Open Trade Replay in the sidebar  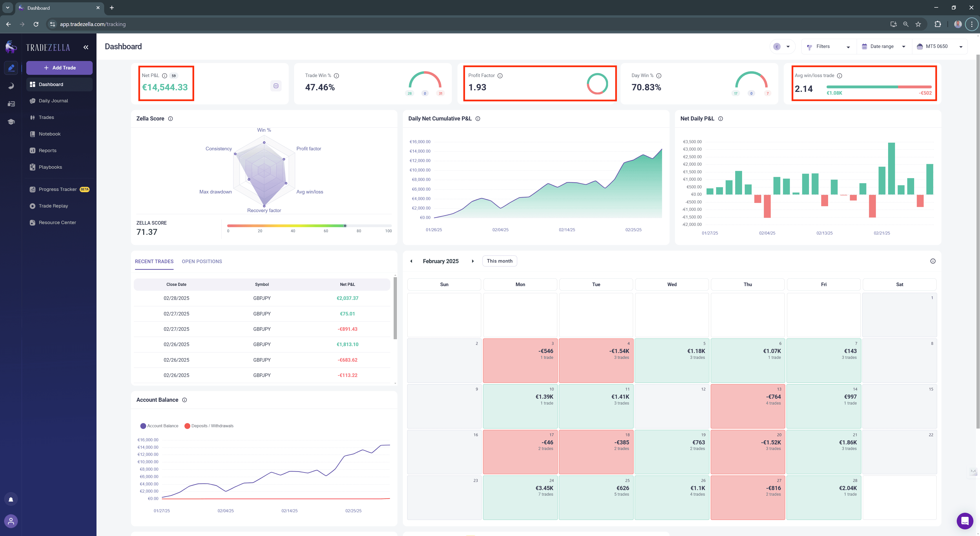(59, 206)
